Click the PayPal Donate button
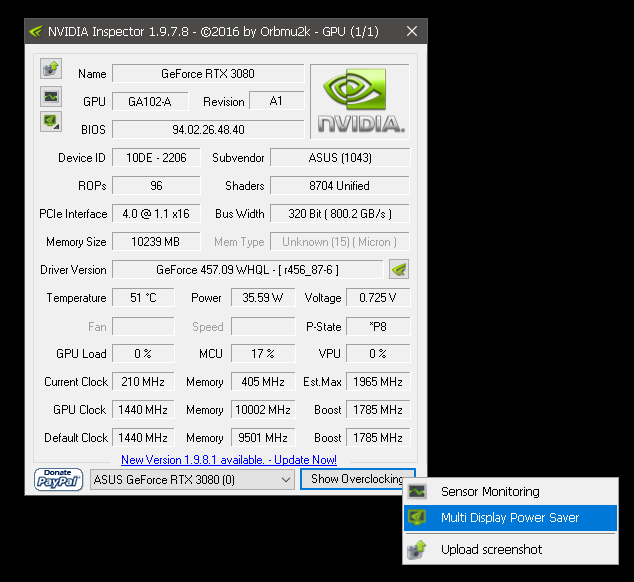The height and width of the screenshot is (582, 634). (59, 480)
